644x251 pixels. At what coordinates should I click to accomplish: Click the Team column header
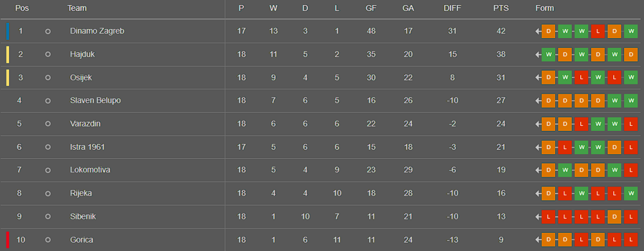(x=77, y=8)
